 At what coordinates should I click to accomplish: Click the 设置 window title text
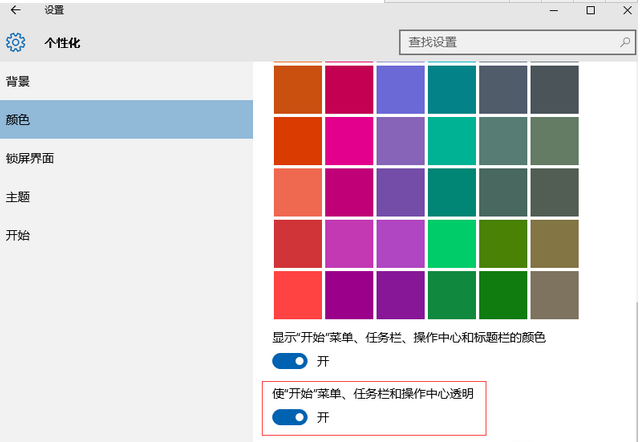[54, 10]
